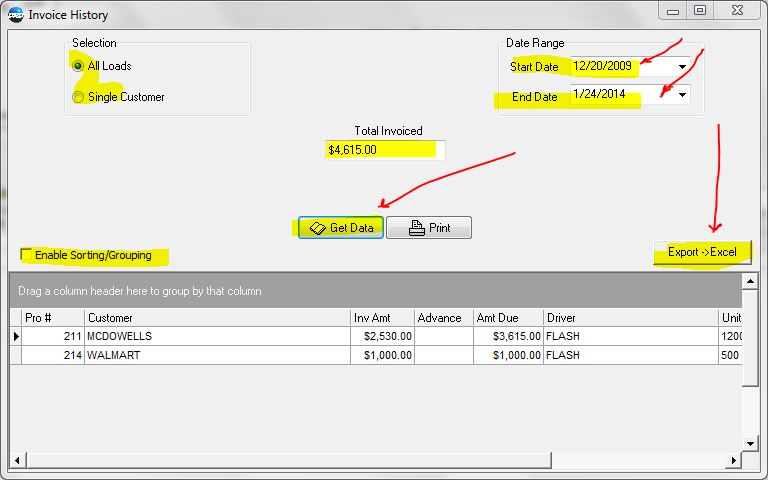Image resolution: width=768 pixels, height=480 pixels.
Task: Sort by the Customer column header
Action: click(216, 318)
